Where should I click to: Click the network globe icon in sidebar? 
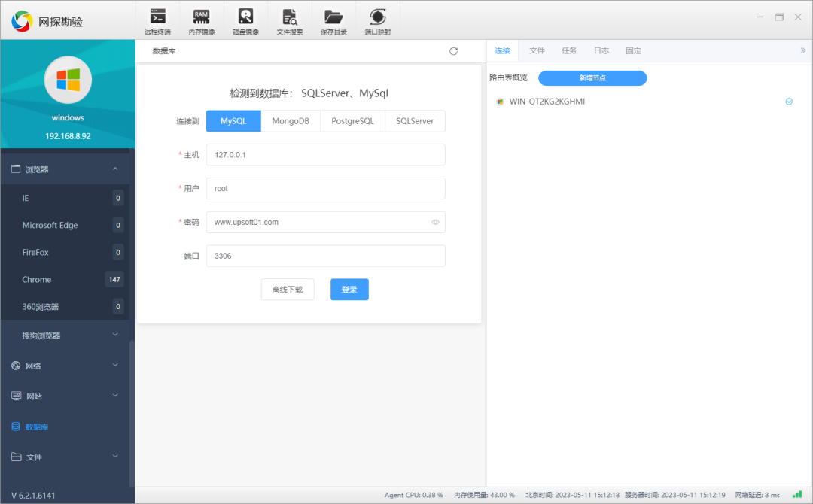pos(16,366)
